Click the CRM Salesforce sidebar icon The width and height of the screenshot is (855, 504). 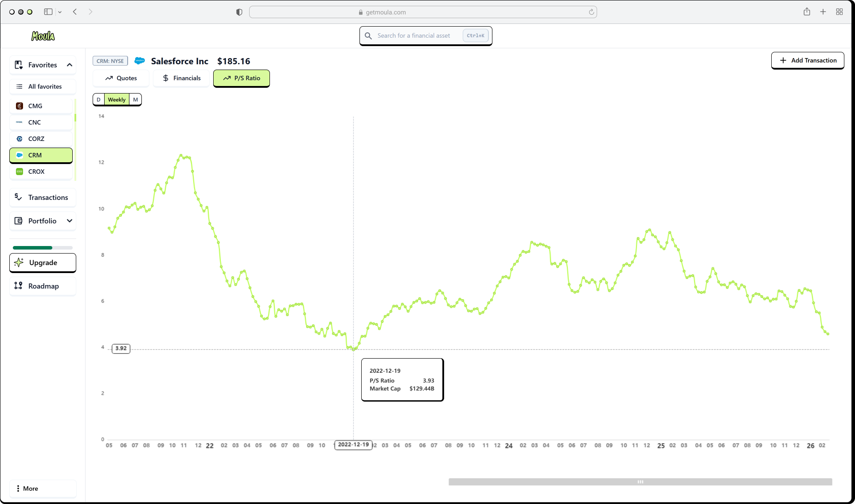click(20, 155)
